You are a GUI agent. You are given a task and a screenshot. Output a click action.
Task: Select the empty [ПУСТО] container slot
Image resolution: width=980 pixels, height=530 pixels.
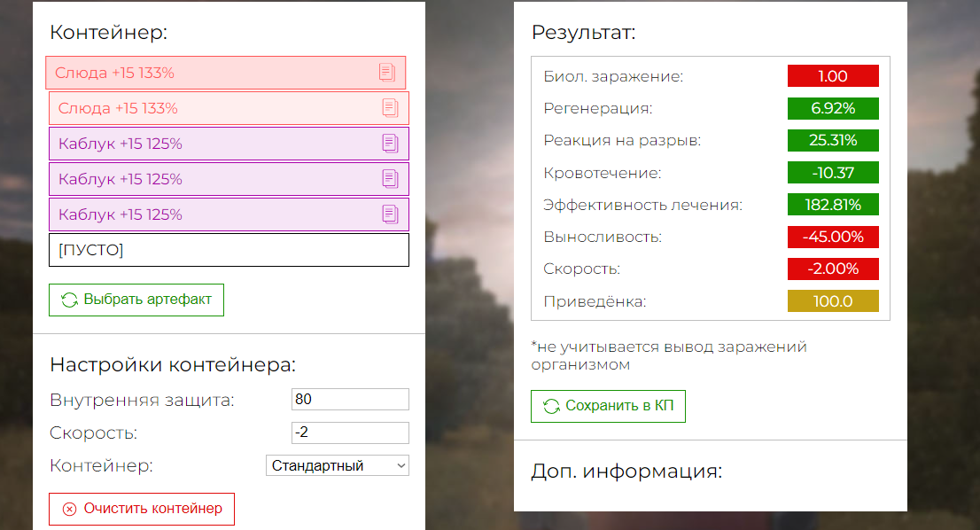click(x=229, y=250)
